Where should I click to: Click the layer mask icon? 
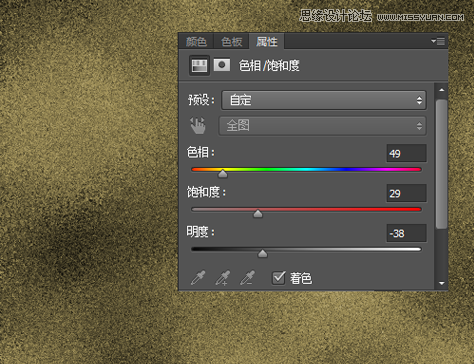point(222,65)
